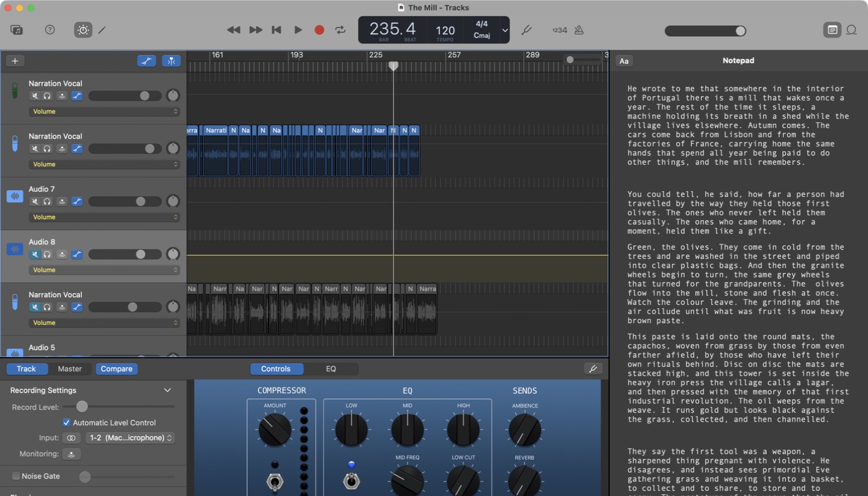Open Audio 8 Volume automation parameter menu
Viewport: 868px width, 496px height.
click(x=104, y=270)
